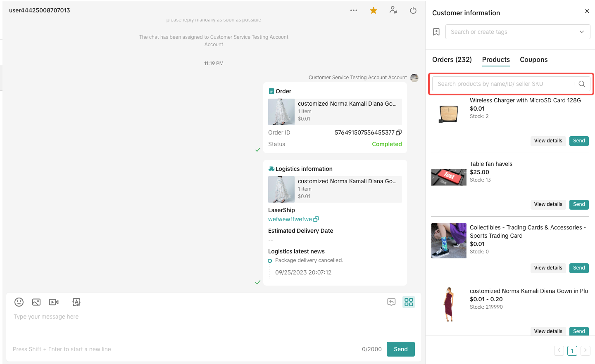Viewport: 595px width, 364px height.
Task: Click the video attachment icon
Action: (x=54, y=302)
